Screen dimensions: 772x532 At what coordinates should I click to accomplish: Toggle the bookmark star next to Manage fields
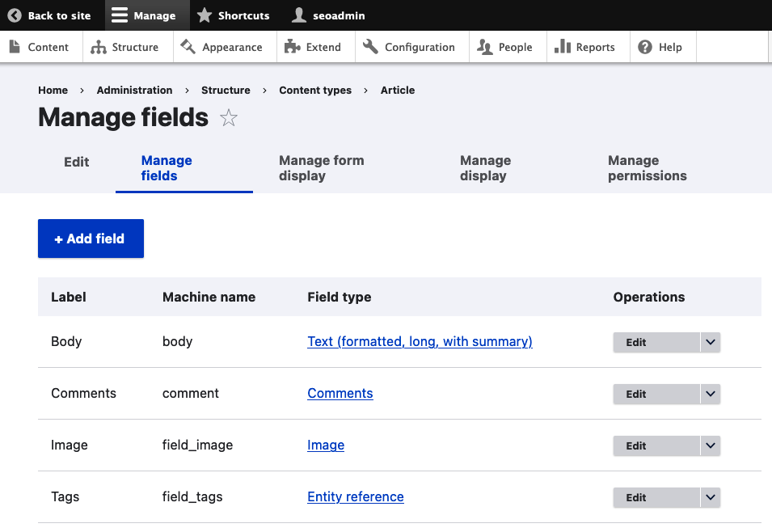229,117
